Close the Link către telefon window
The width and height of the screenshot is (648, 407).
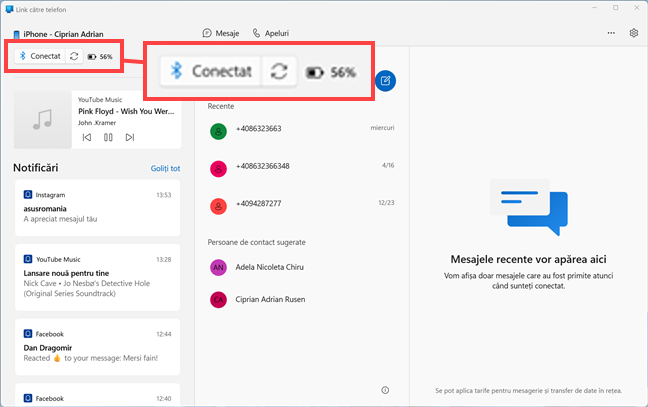point(637,8)
